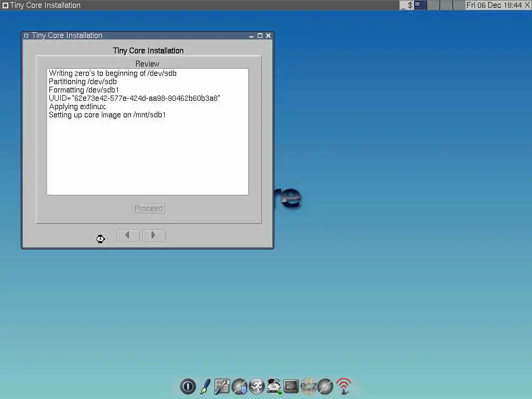Go forward with the right arrow button
The height and width of the screenshot is (399, 532).
(x=154, y=235)
